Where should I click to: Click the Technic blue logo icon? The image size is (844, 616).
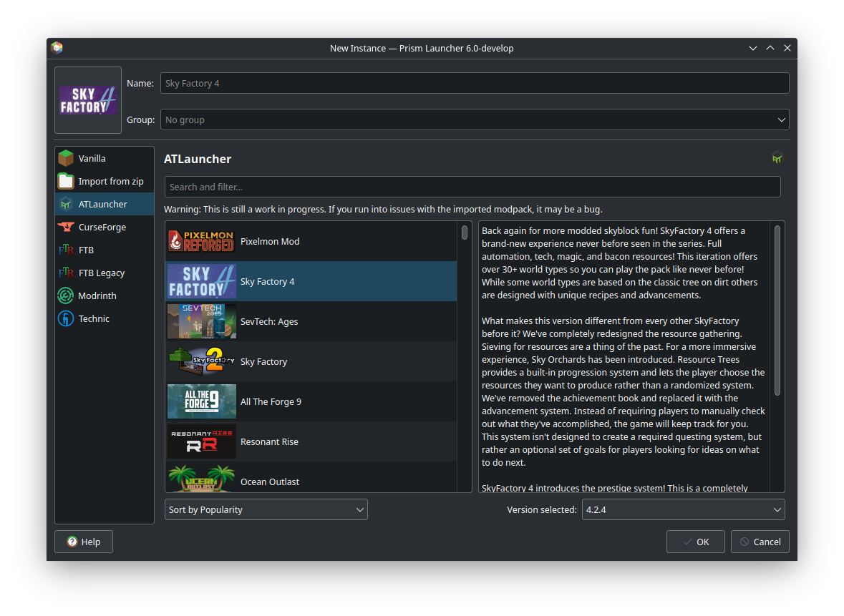pos(66,318)
